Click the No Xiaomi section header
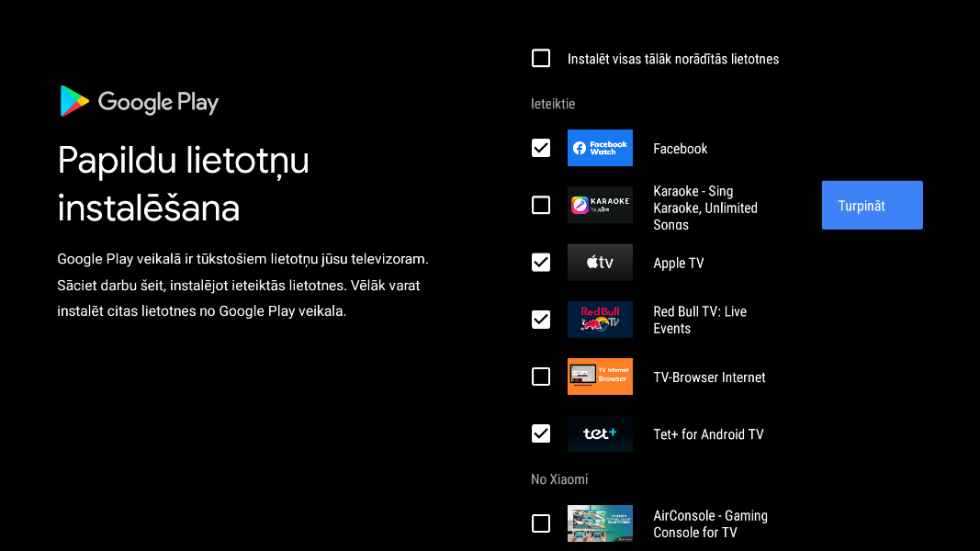 (559, 479)
